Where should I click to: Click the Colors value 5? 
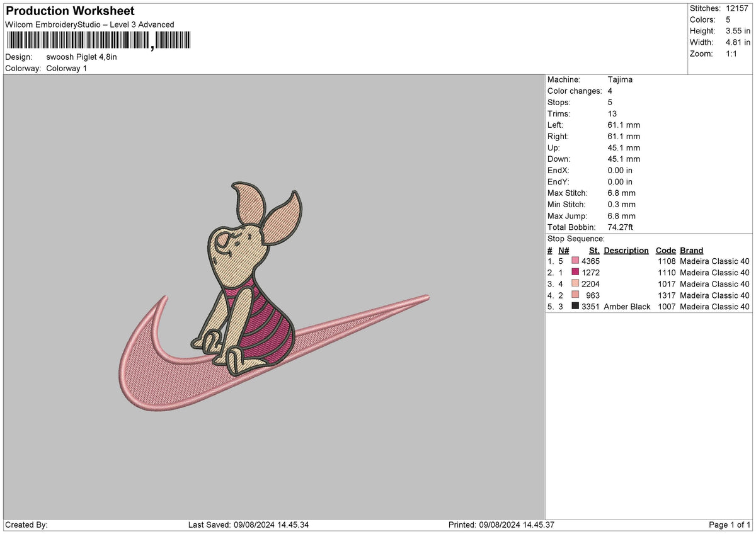tap(728, 20)
